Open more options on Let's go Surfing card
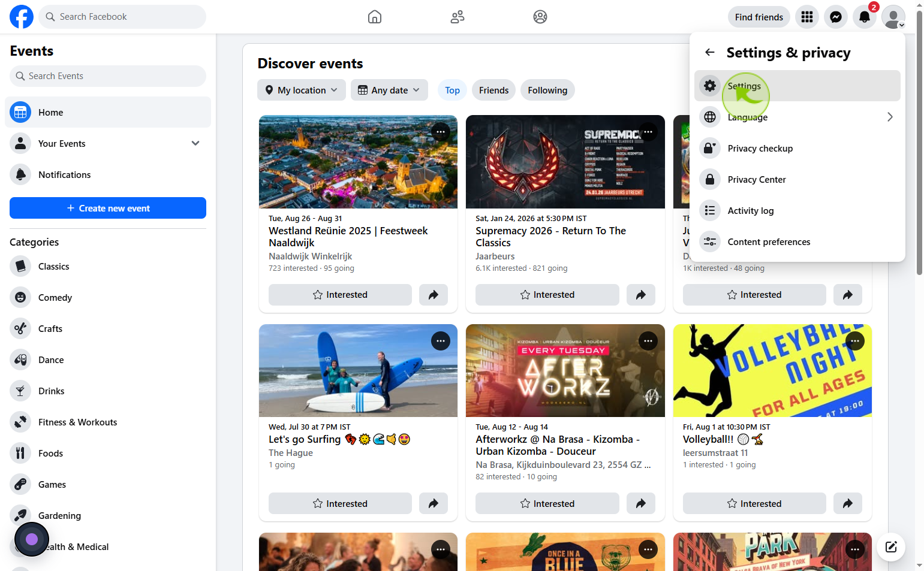 tap(441, 341)
